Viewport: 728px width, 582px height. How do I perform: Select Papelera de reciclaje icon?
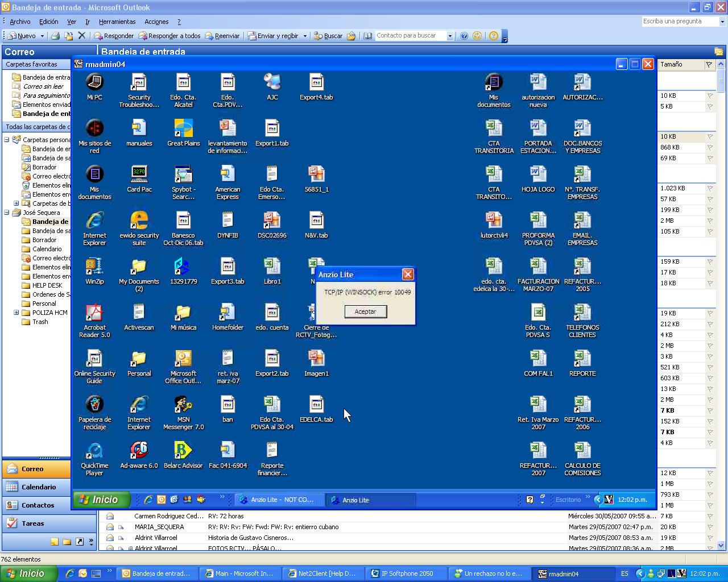click(x=94, y=413)
